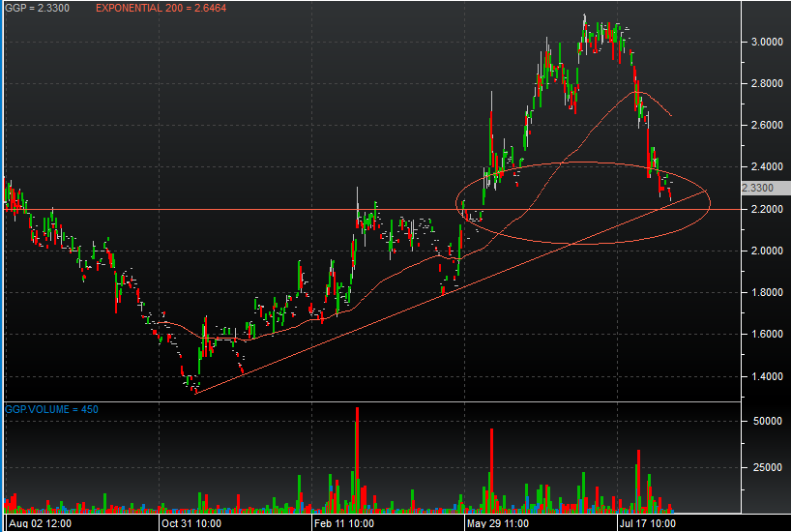Image resolution: width=791 pixels, height=532 pixels.
Task: Click the GGP.VOLUME = 450 label
Action: coord(51,409)
